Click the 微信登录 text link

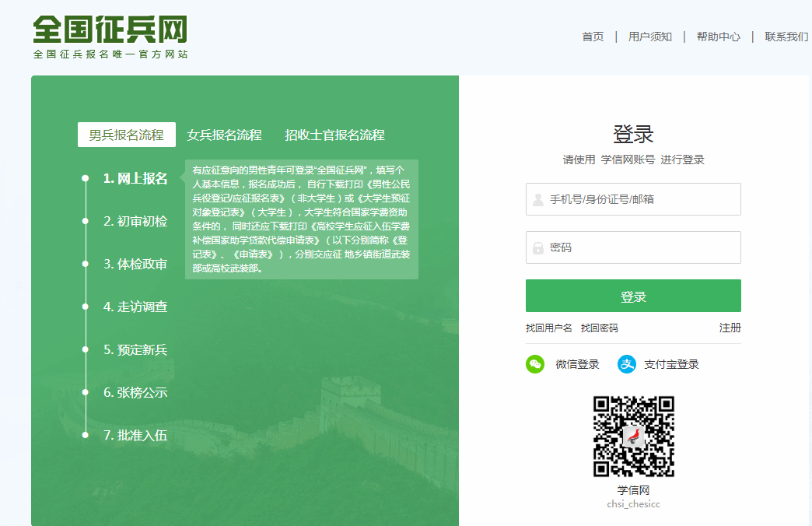pos(577,364)
